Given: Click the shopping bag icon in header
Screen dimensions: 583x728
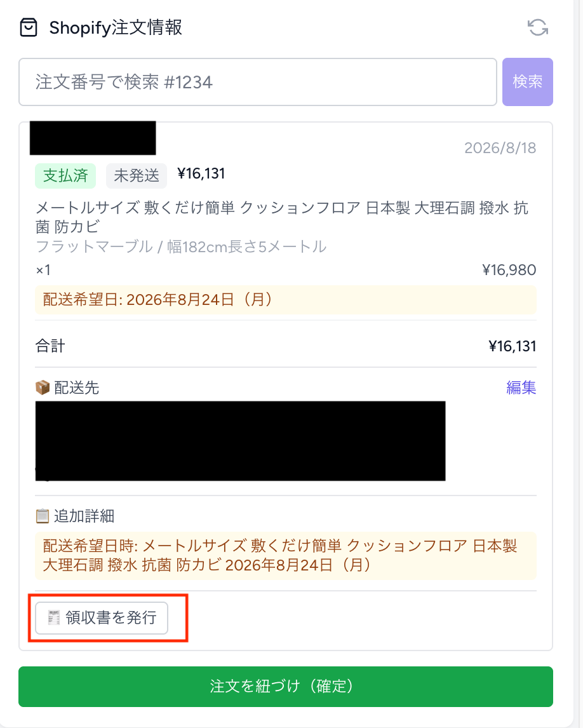Looking at the screenshot, I should pyautogui.click(x=29, y=27).
